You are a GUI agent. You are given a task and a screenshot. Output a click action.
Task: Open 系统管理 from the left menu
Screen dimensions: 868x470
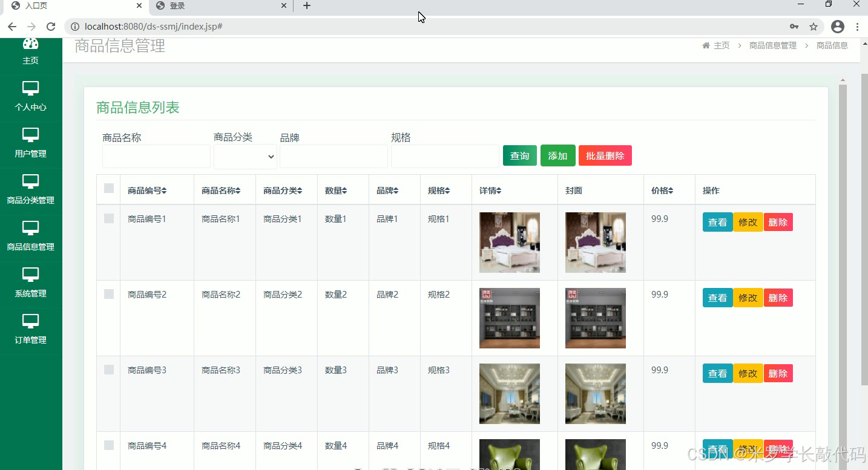pos(31,284)
